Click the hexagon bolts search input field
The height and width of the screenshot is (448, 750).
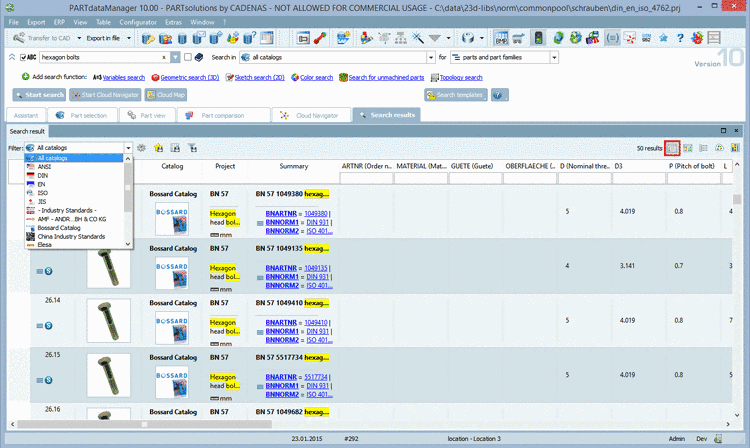(x=100, y=58)
